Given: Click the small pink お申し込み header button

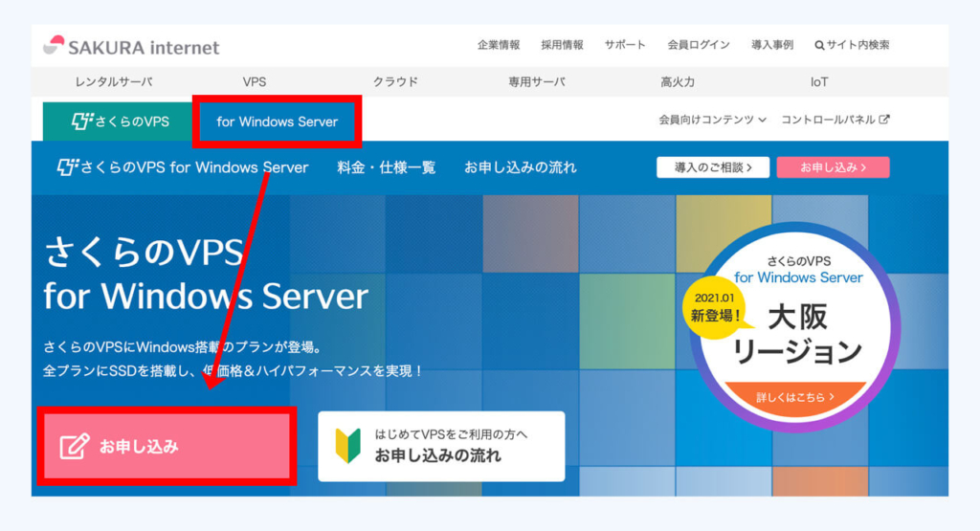Looking at the screenshot, I should click(834, 167).
